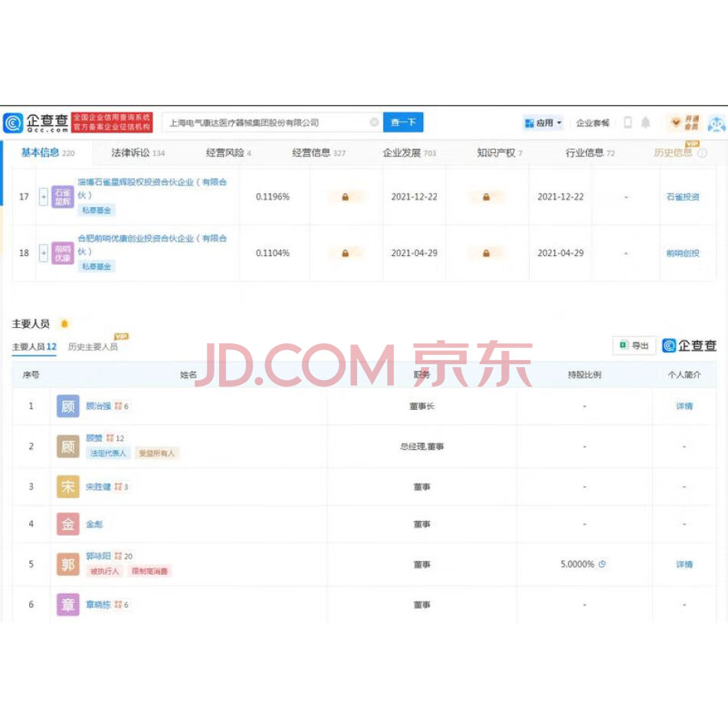Open the 企业发展 tab

[x=409, y=152]
